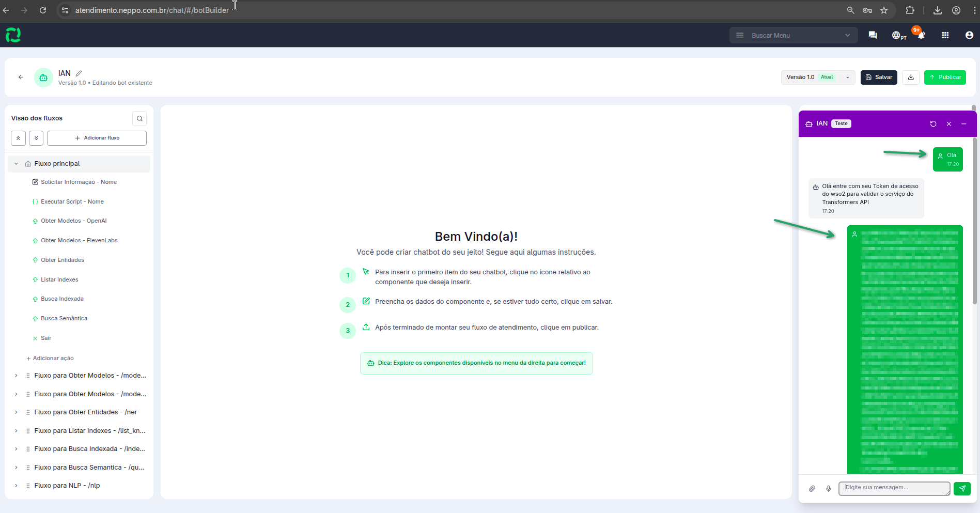
Task: Change language via globe PT icon
Action: (x=899, y=35)
